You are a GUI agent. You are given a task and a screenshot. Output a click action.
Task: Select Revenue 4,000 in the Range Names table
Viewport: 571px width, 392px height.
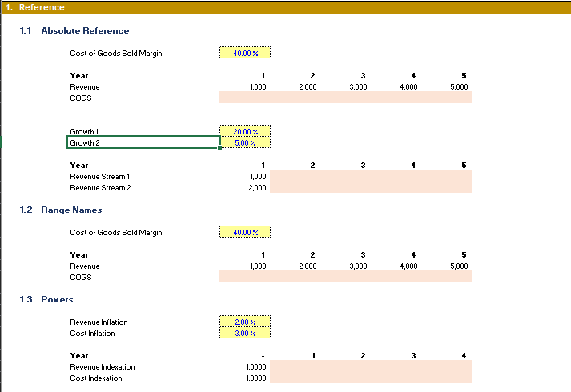(408, 266)
